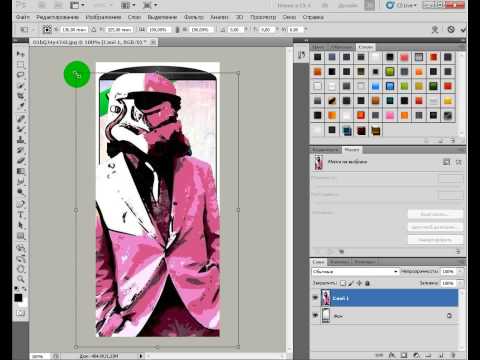Select the Healing Brush tool

pyautogui.click(x=20, y=119)
